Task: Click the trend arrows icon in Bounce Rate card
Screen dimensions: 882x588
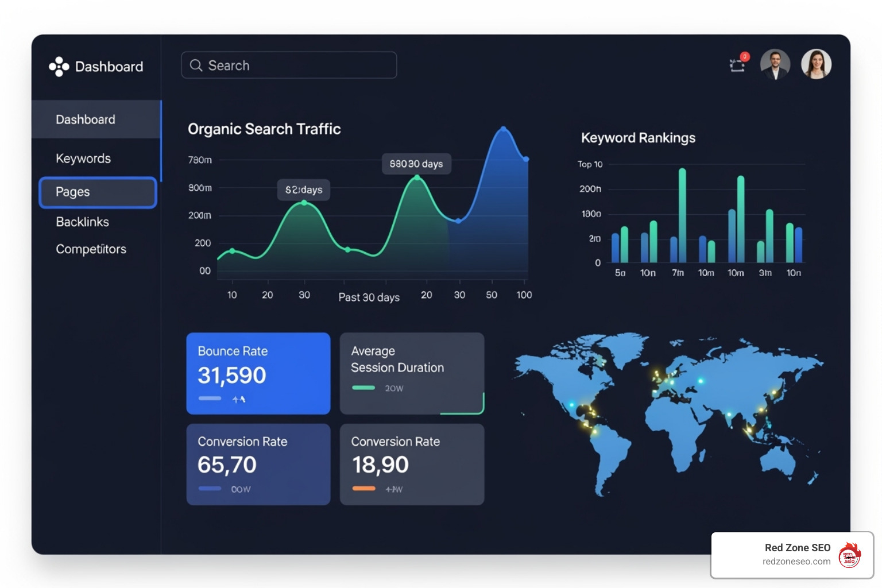Action: (x=239, y=399)
